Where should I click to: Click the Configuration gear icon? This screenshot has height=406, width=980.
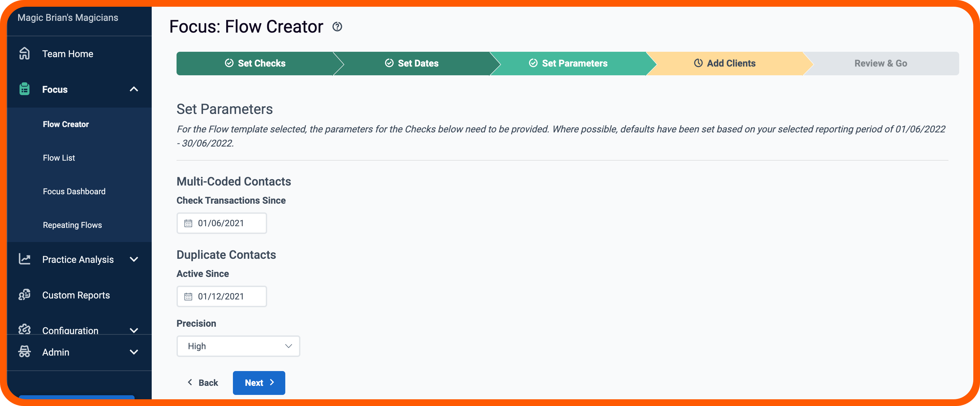(x=25, y=329)
